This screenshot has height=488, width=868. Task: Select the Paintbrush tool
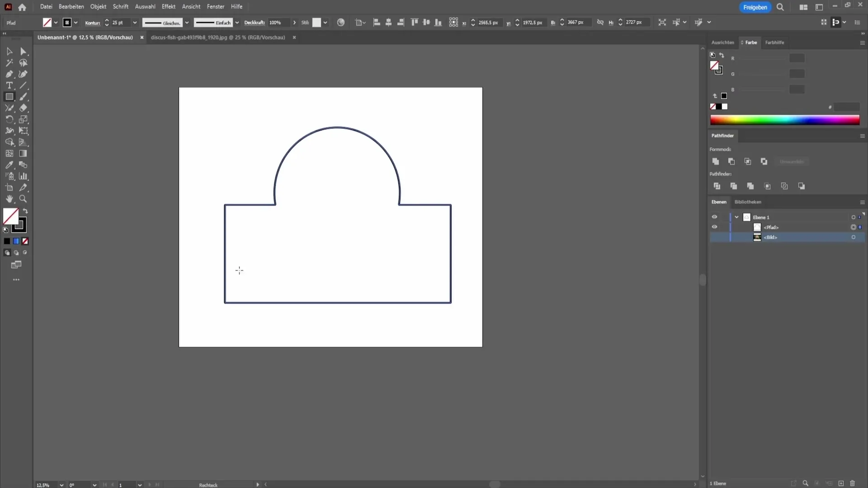[24, 97]
